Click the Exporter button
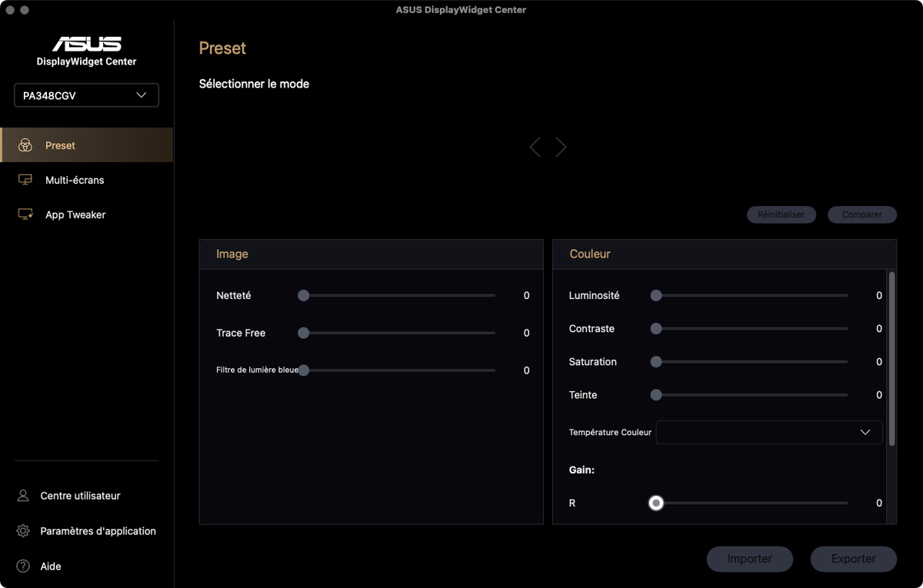 coord(853,559)
